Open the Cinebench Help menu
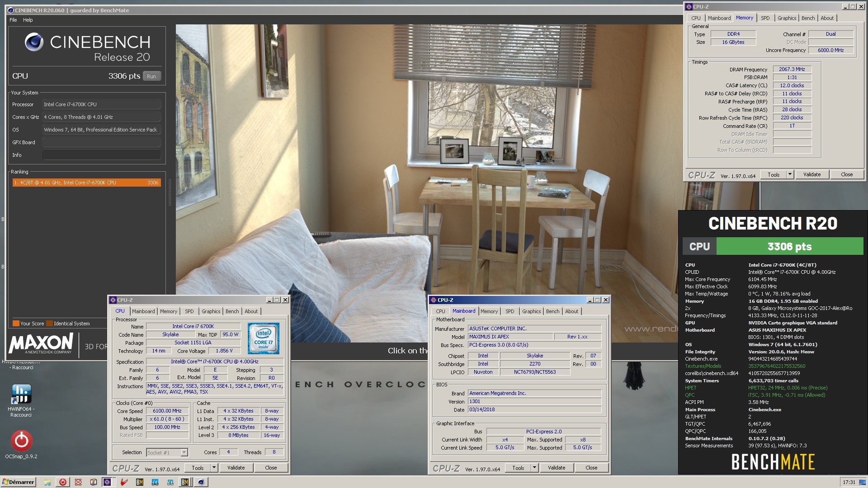Viewport: 868px width, 488px height. pyautogui.click(x=28, y=20)
